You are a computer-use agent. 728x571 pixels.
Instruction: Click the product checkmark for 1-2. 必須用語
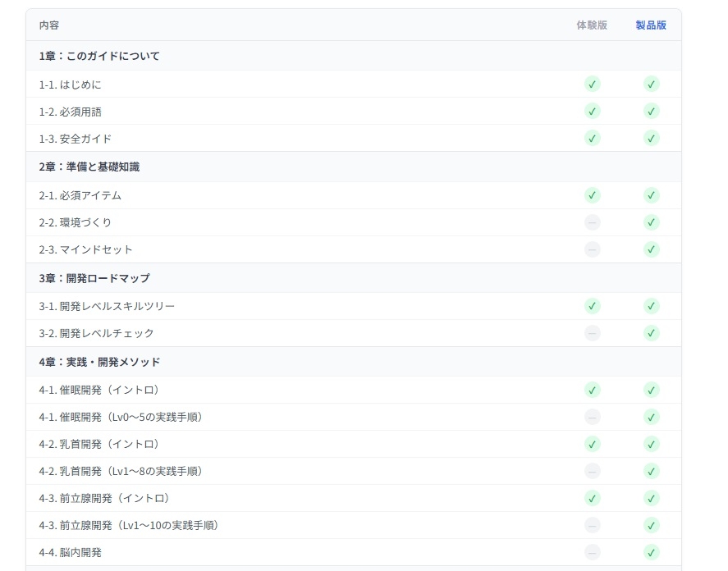click(651, 111)
